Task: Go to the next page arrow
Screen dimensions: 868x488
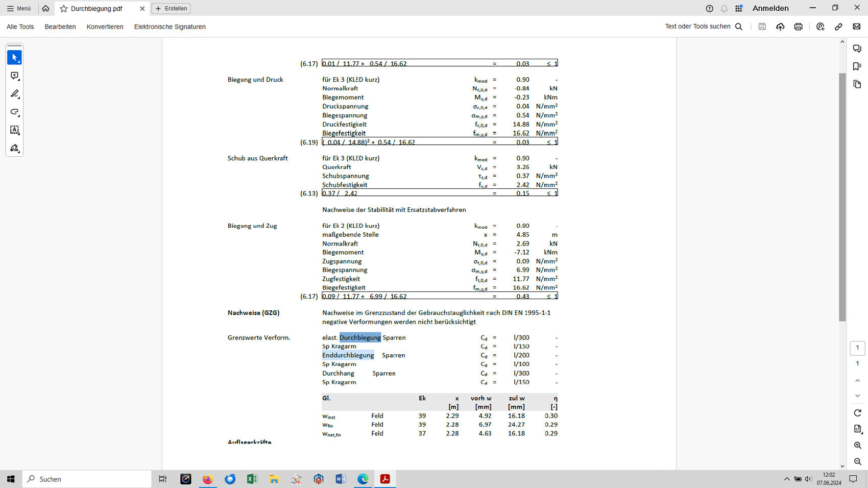Action: 857,396
